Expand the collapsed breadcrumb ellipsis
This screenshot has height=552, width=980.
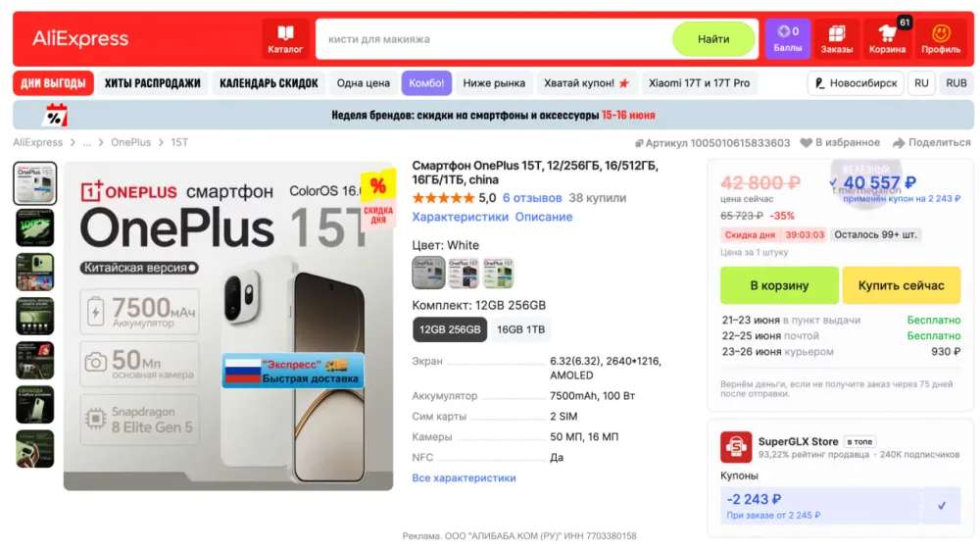point(87,143)
